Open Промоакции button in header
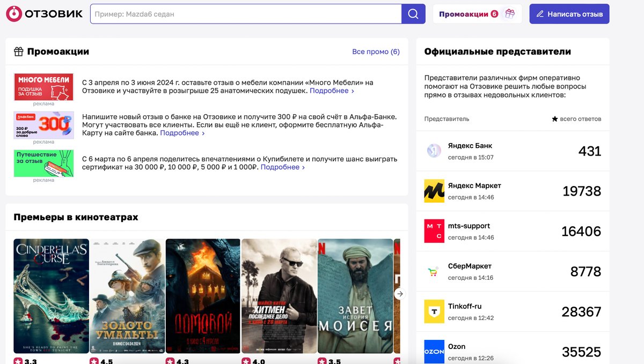Viewport: 644px width, 364px height. [478, 14]
